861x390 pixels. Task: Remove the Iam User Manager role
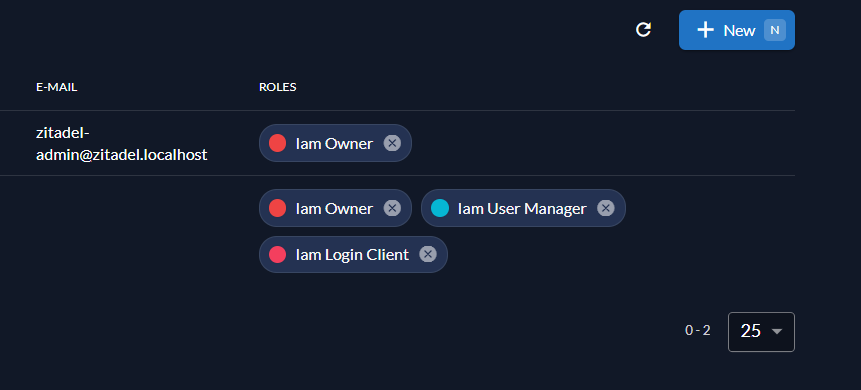click(x=606, y=208)
